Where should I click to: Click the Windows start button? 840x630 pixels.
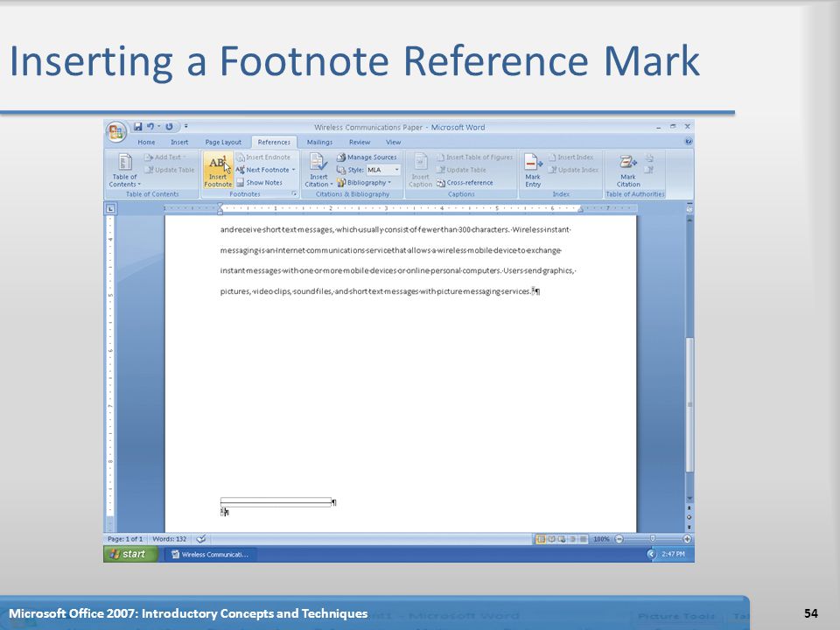[130, 554]
